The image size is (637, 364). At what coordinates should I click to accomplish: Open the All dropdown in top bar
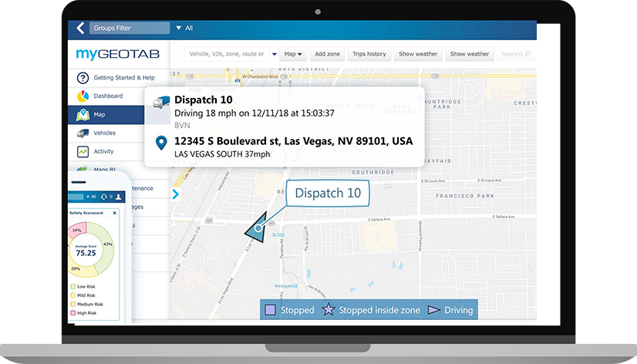click(x=184, y=28)
